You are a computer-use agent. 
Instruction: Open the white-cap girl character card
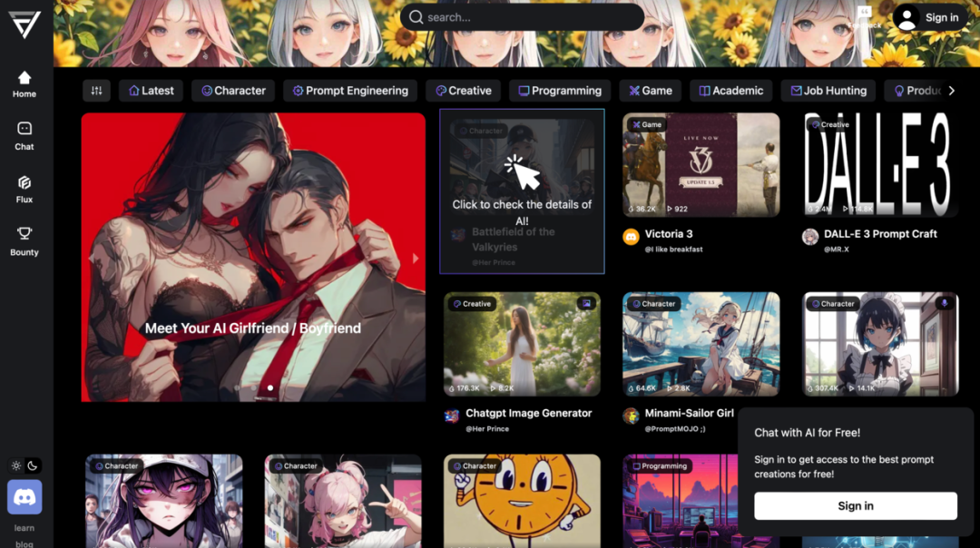coord(163,501)
